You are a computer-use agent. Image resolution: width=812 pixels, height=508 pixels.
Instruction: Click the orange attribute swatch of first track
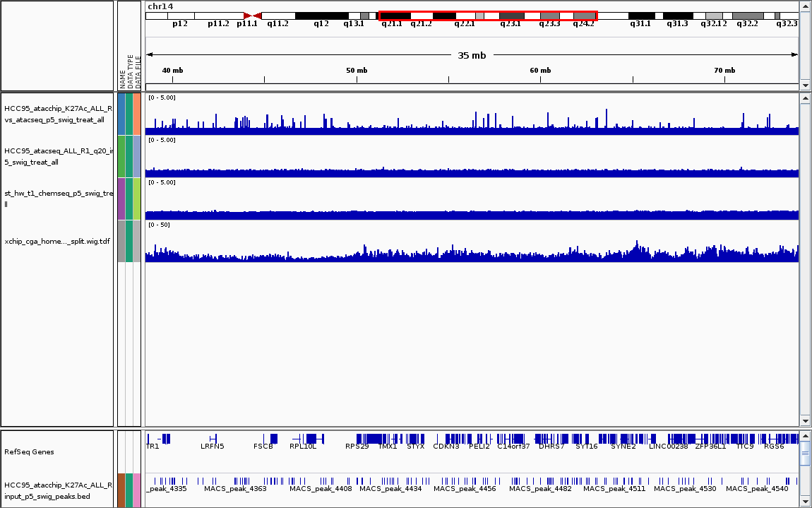pos(138,114)
